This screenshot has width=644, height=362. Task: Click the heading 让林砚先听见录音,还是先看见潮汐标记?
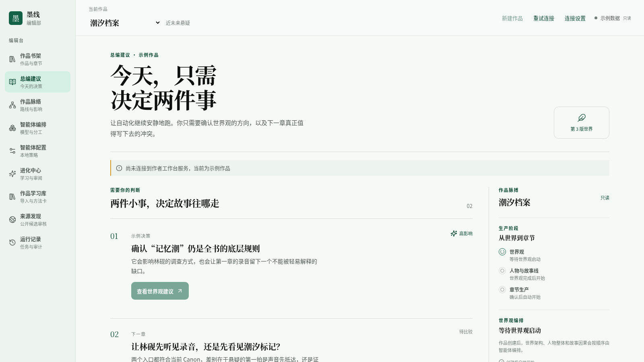pos(206,347)
